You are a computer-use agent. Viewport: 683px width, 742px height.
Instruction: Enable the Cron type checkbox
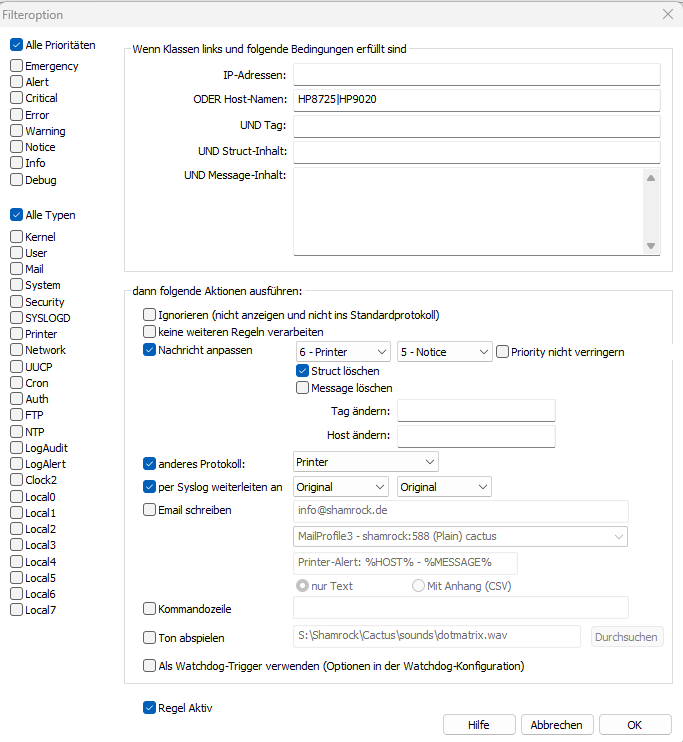17,382
